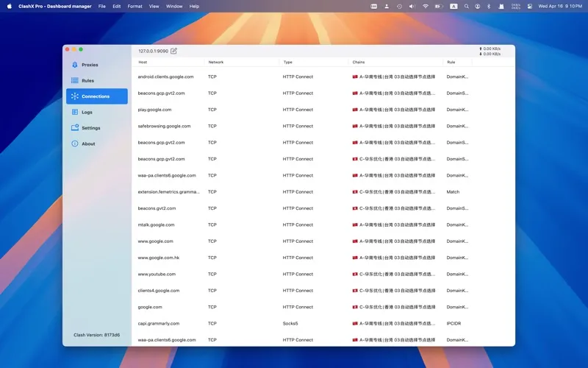
Task: Open the View menu
Action: [x=154, y=6]
